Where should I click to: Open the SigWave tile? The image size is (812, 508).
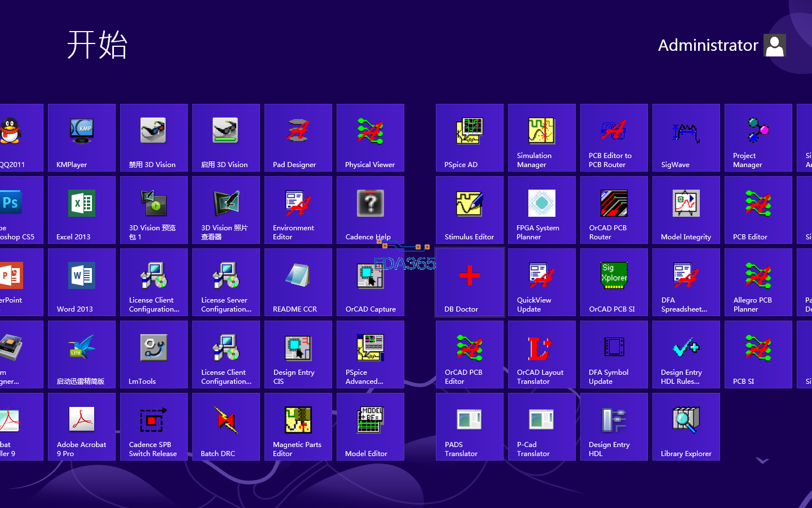[686, 138]
